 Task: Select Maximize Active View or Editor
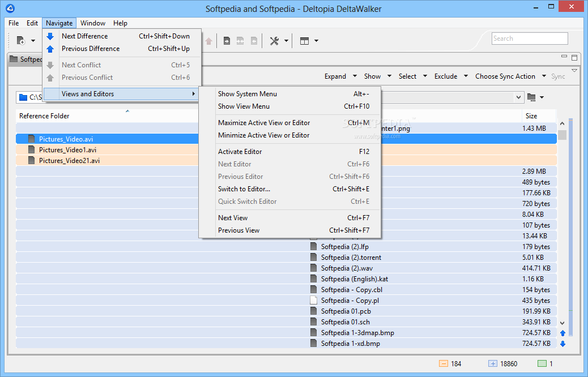pyautogui.click(x=289, y=122)
